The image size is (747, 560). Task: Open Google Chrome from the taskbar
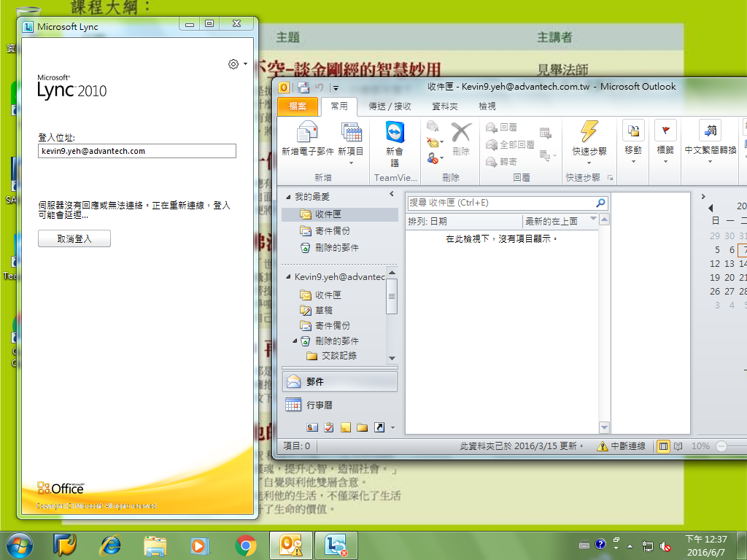tap(245, 545)
